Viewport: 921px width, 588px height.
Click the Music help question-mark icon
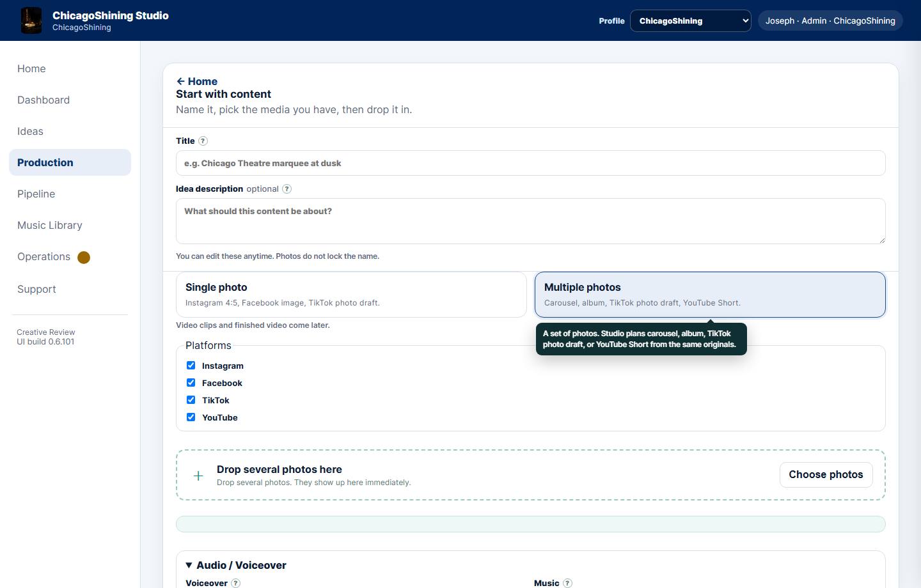point(567,583)
